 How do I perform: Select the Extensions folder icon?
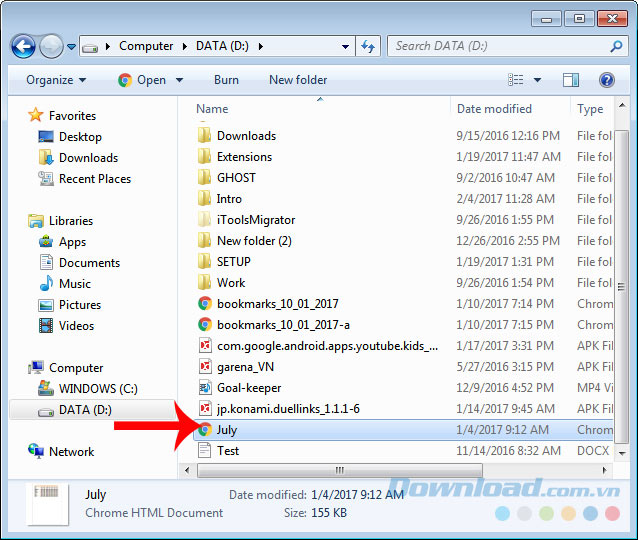[204, 157]
